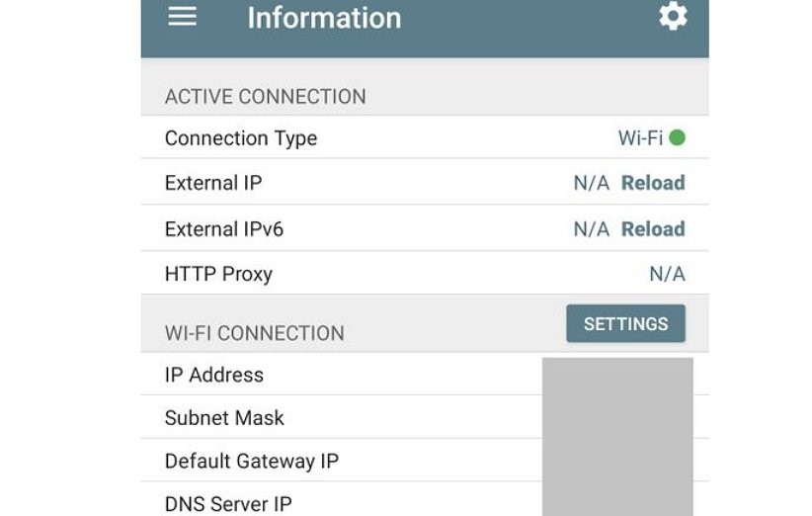The width and height of the screenshot is (812, 516).
Task: Click the External IP N/A value
Action: tap(591, 183)
